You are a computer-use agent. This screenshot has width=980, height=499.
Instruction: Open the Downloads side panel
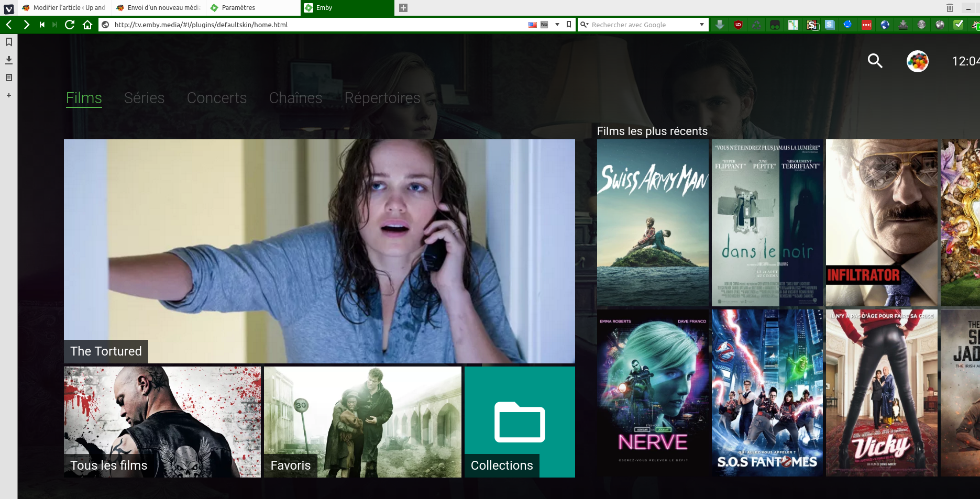9,60
